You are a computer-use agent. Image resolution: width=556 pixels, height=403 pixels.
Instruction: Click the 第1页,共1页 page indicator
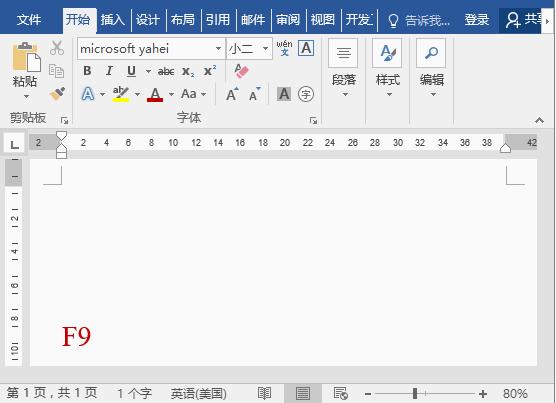pyautogui.click(x=52, y=393)
